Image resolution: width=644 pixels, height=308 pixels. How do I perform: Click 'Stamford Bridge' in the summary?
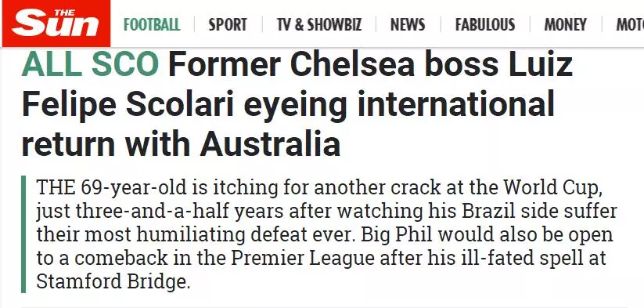113,282
